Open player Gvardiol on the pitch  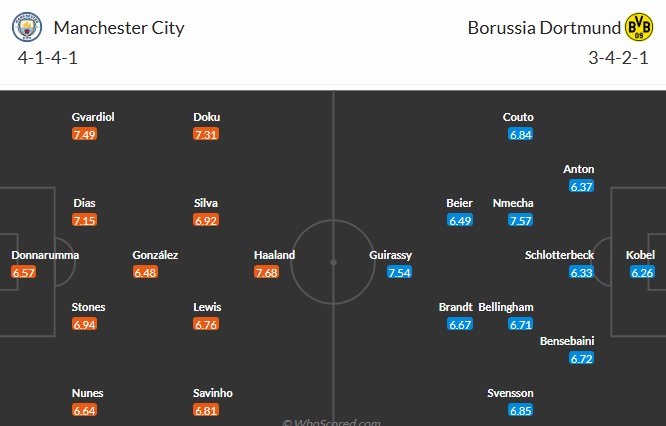(93, 117)
